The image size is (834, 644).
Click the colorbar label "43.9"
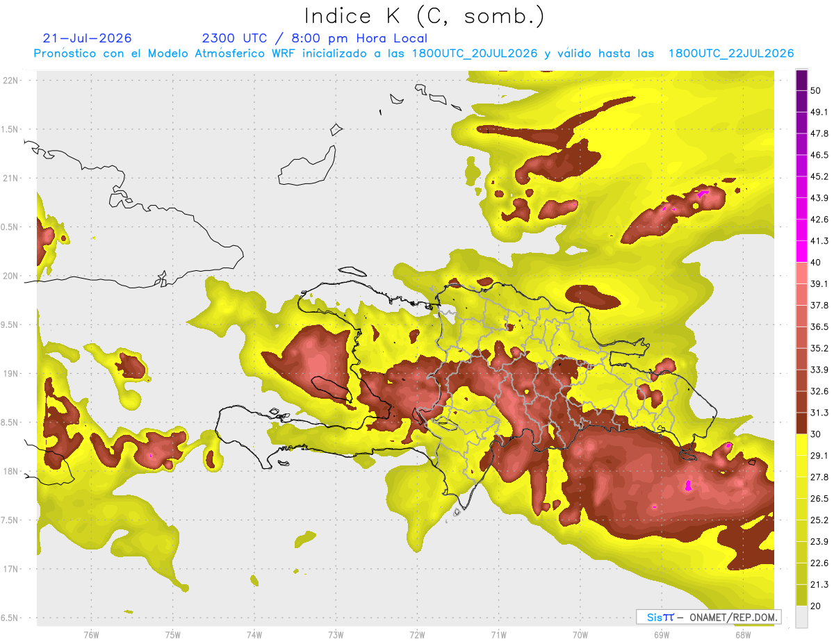tap(819, 198)
